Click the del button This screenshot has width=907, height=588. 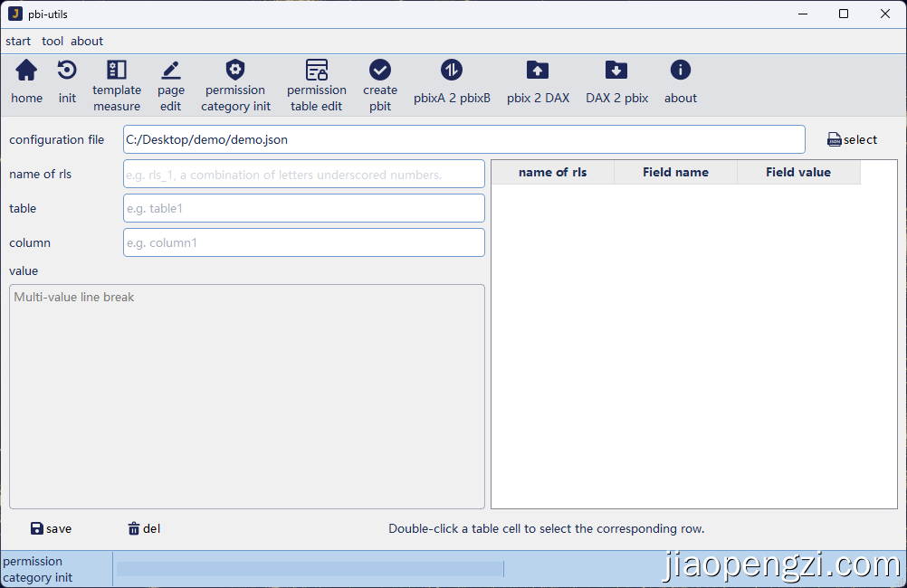[144, 528]
